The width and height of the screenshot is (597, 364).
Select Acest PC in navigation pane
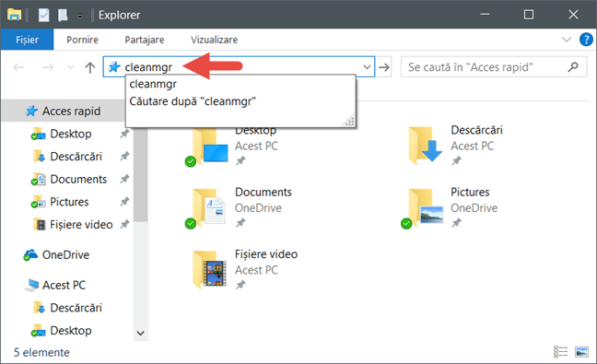pyautogui.click(x=64, y=285)
